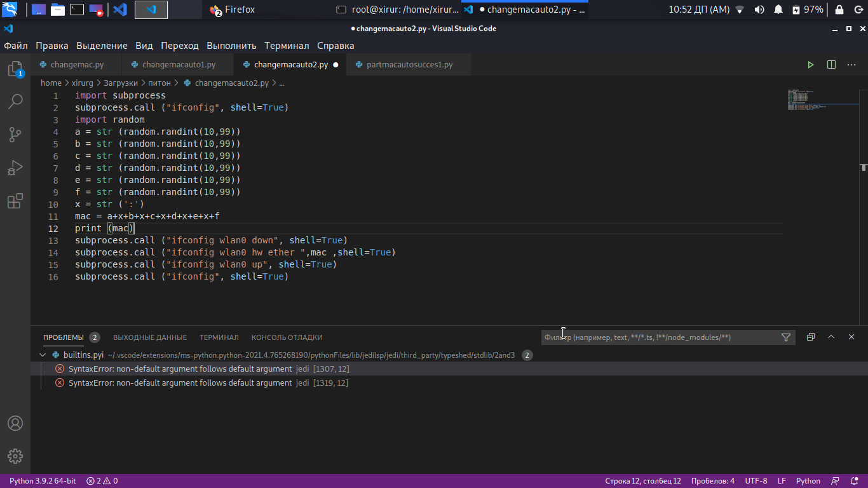Click the errors and warnings counter in status bar

(x=102, y=481)
